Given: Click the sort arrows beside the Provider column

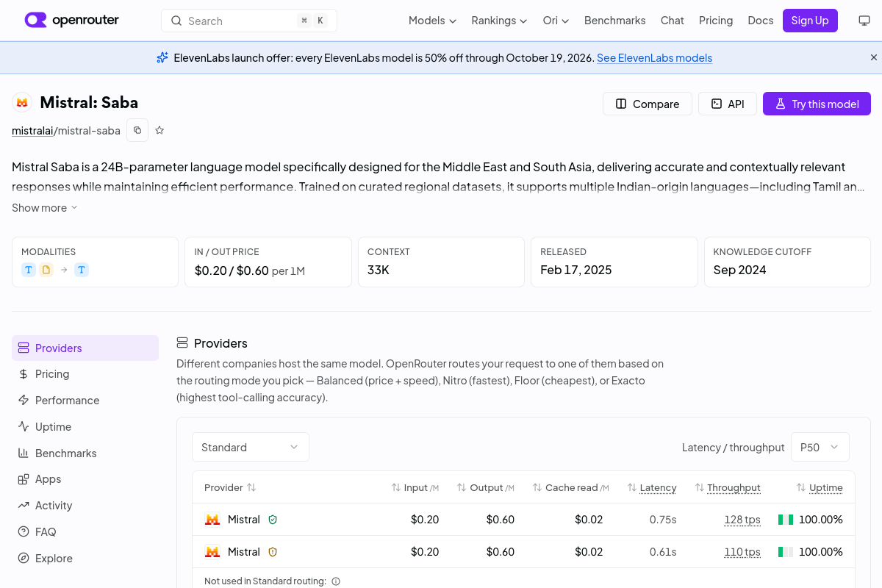Looking at the screenshot, I should [251, 487].
